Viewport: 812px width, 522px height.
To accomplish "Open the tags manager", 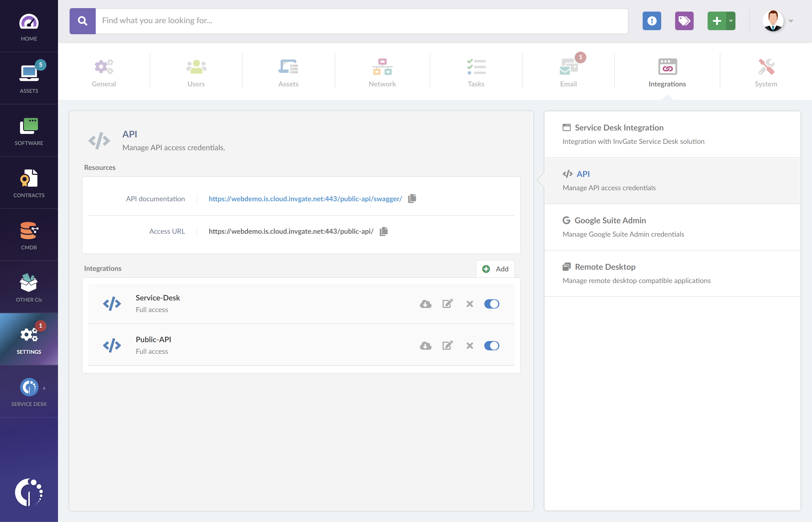I will [684, 21].
